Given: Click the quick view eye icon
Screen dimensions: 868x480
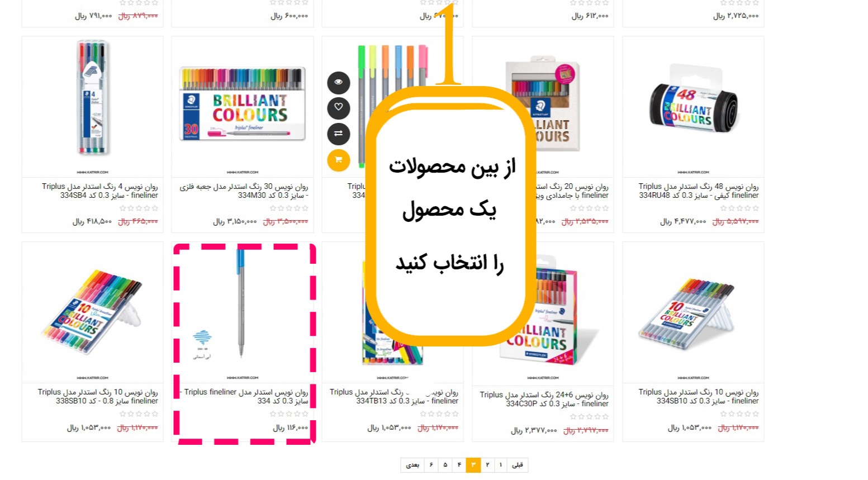Looking at the screenshot, I should coord(338,82).
